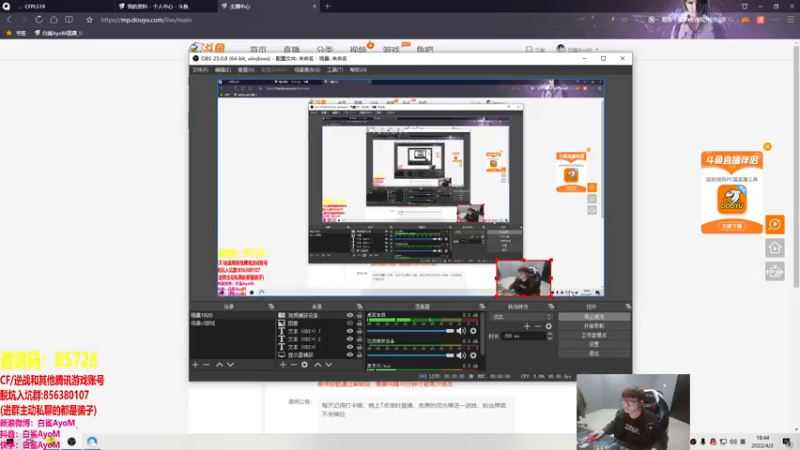
Task: Pop out the 混音器 dock panel
Action: (482, 307)
